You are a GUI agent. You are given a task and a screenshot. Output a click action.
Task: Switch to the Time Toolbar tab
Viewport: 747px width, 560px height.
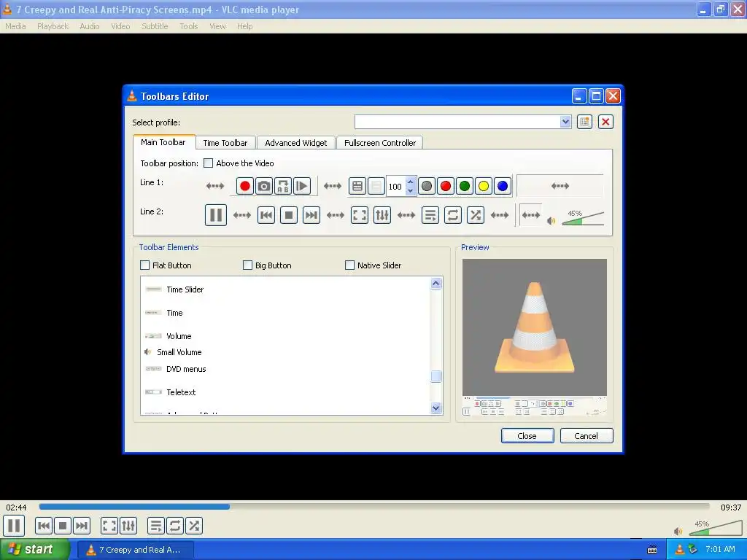225,143
